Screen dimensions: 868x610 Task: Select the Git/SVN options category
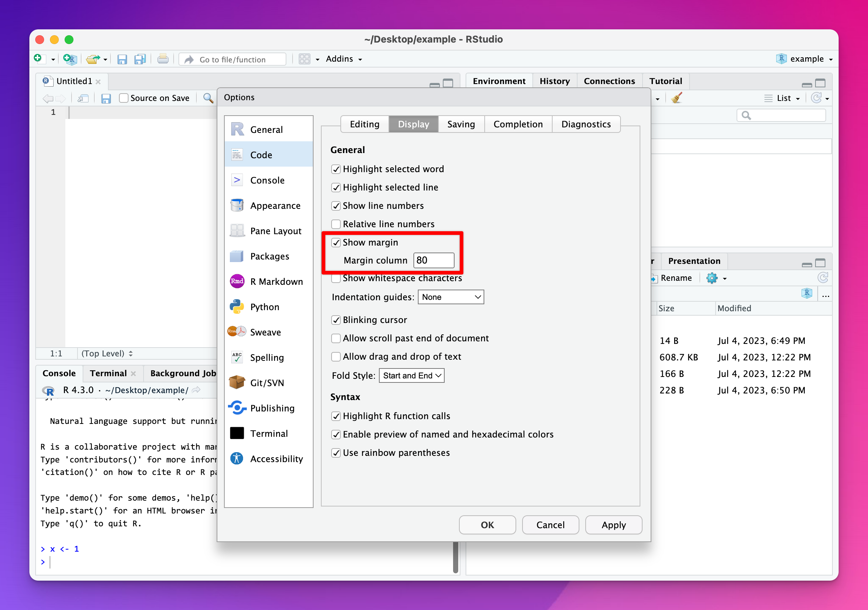(268, 383)
